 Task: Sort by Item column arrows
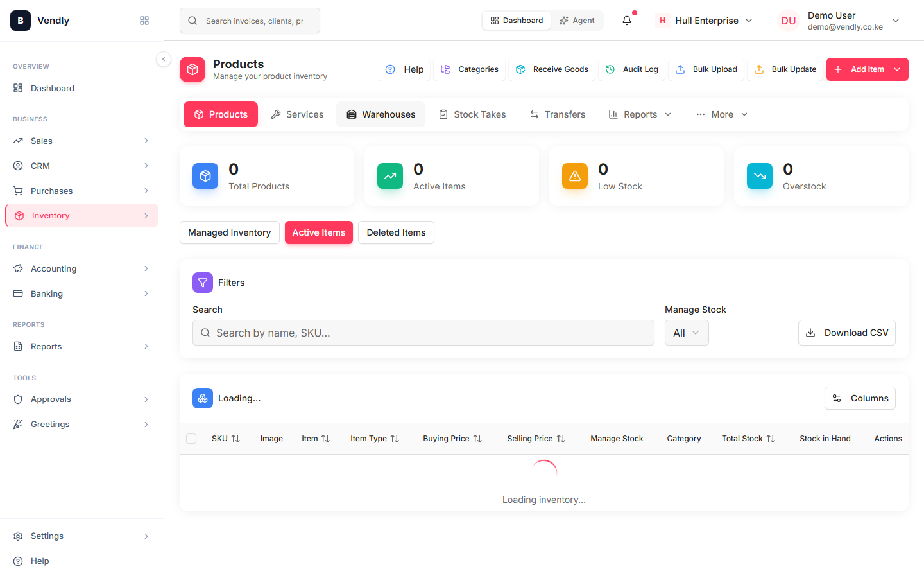click(x=325, y=439)
